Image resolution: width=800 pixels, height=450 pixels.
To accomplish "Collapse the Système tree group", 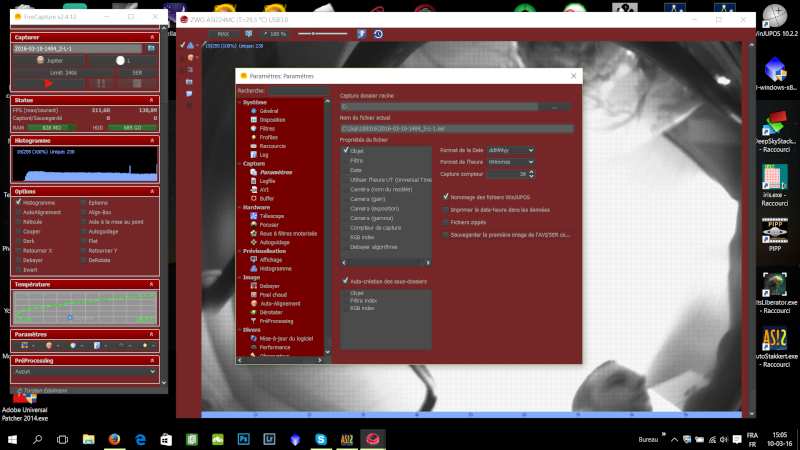I will click(x=240, y=103).
